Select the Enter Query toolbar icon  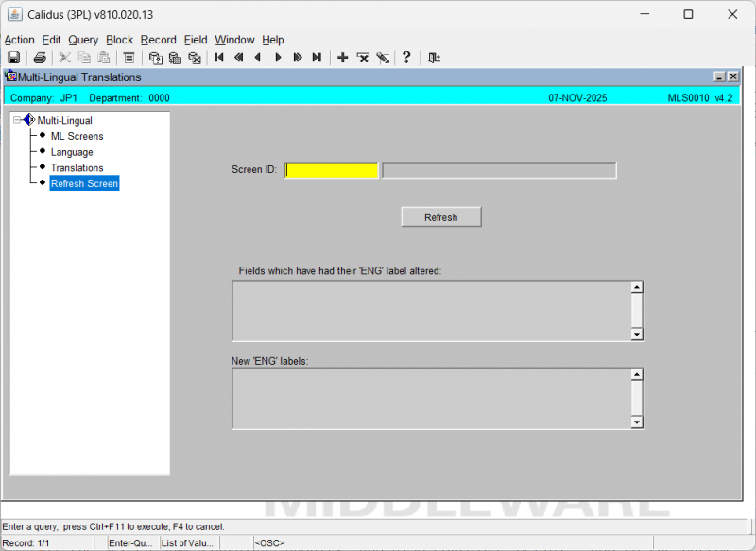[x=155, y=58]
